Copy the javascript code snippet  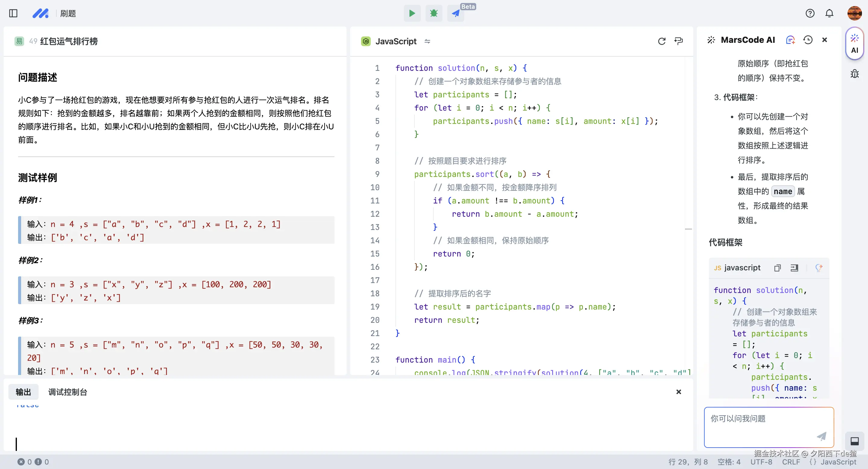click(x=777, y=268)
